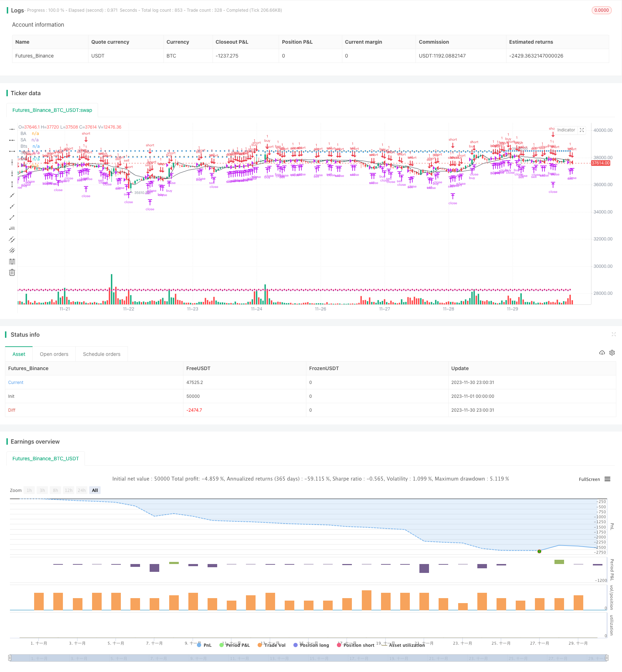Select the parallel straight lines tool
Viewport: 622px width, 672px height.
coord(12,250)
